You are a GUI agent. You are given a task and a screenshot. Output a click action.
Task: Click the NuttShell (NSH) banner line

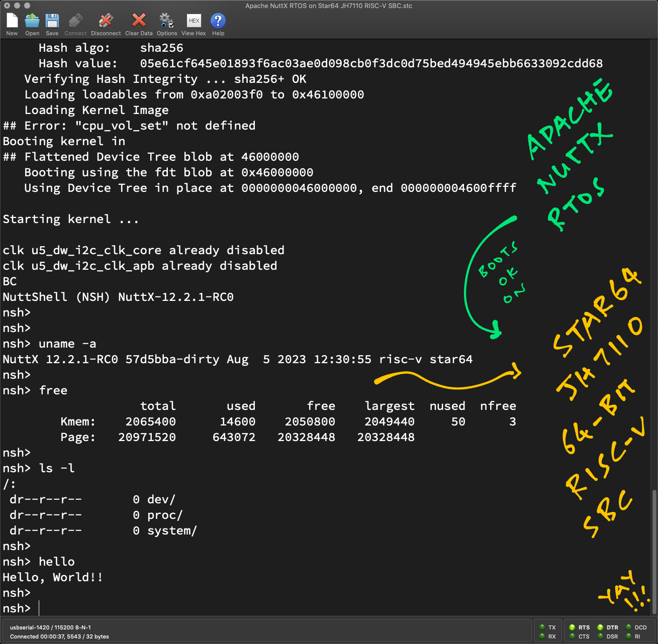point(118,297)
